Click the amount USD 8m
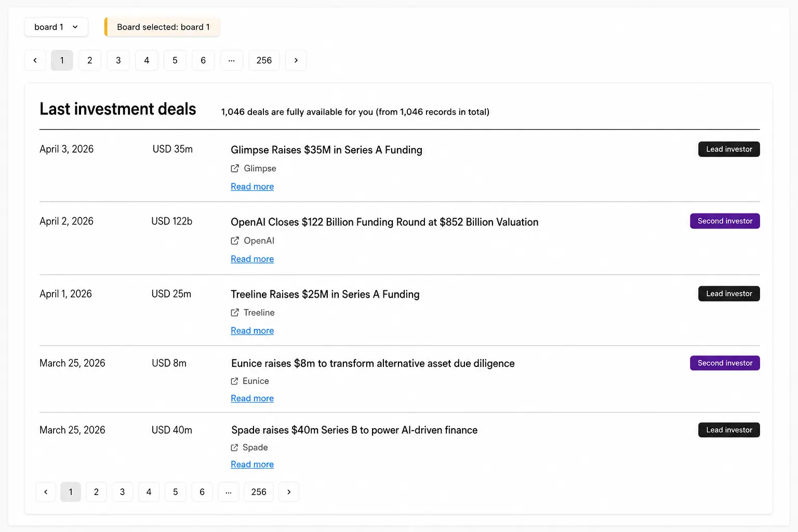 169,363
